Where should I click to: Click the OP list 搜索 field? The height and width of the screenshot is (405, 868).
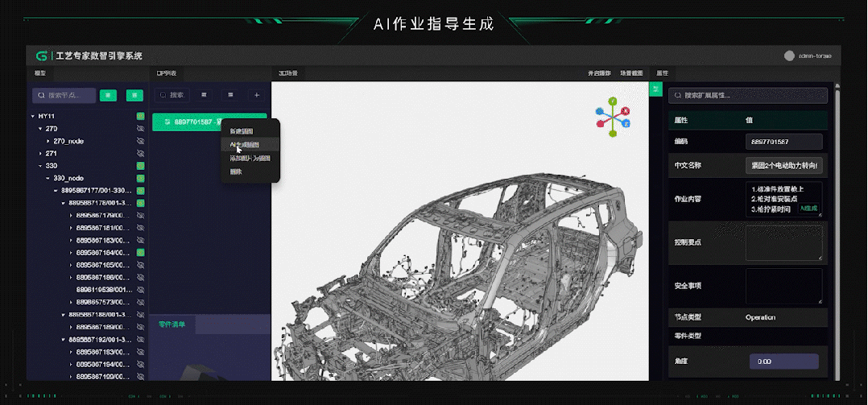(x=172, y=95)
